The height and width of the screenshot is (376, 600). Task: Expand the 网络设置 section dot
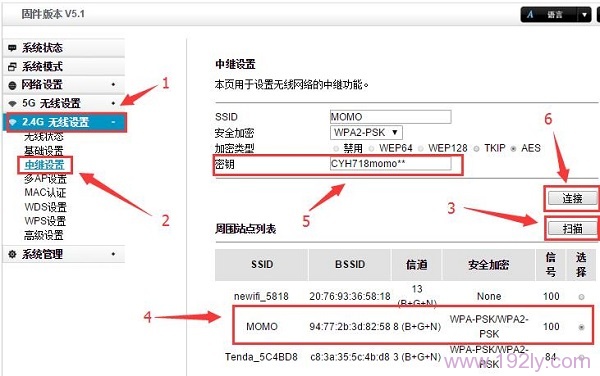point(113,84)
